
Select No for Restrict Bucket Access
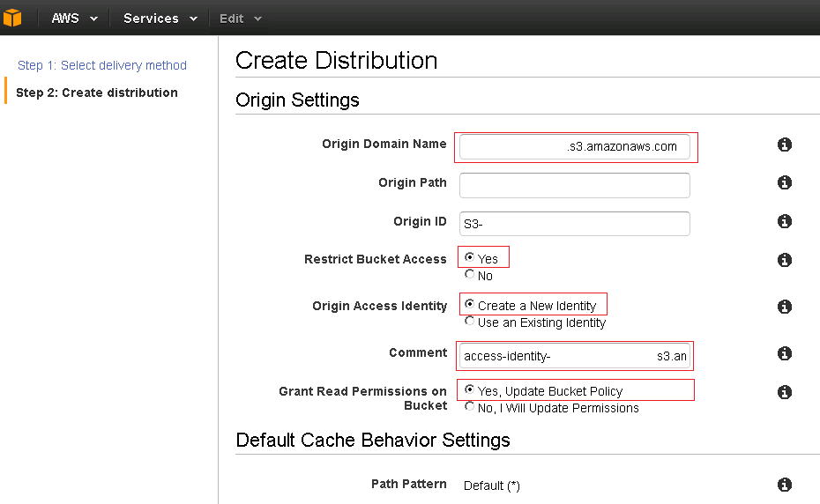pyautogui.click(x=470, y=275)
